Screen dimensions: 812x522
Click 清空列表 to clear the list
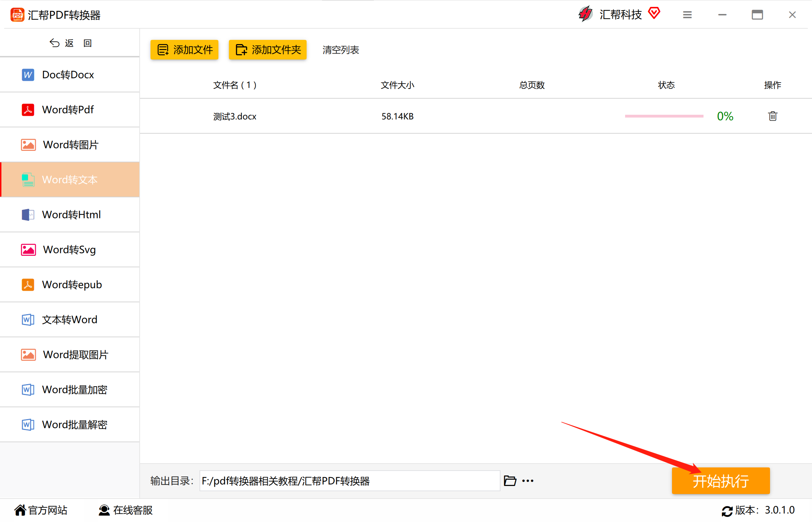pyautogui.click(x=341, y=50)
